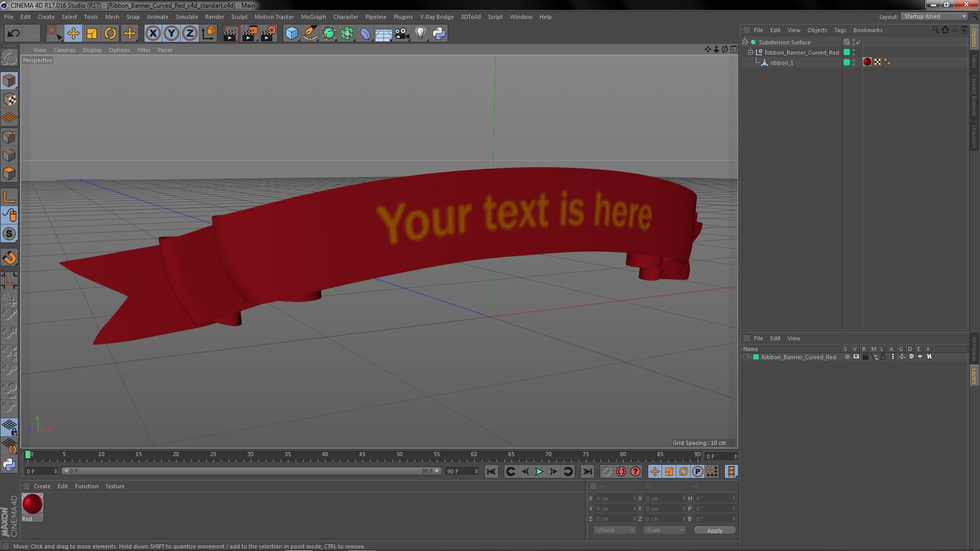Toggle the green checkmark on Subdivision Surface

coord(858,42)
